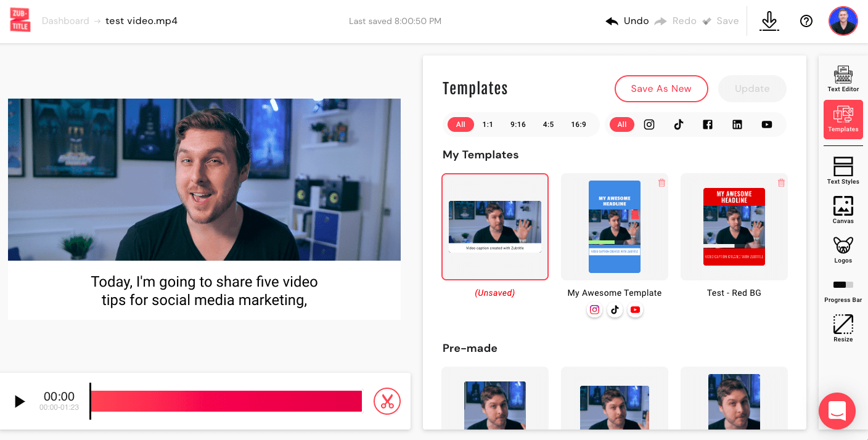
Task: Open the Progress Bar panel
Action: (843, 291)
